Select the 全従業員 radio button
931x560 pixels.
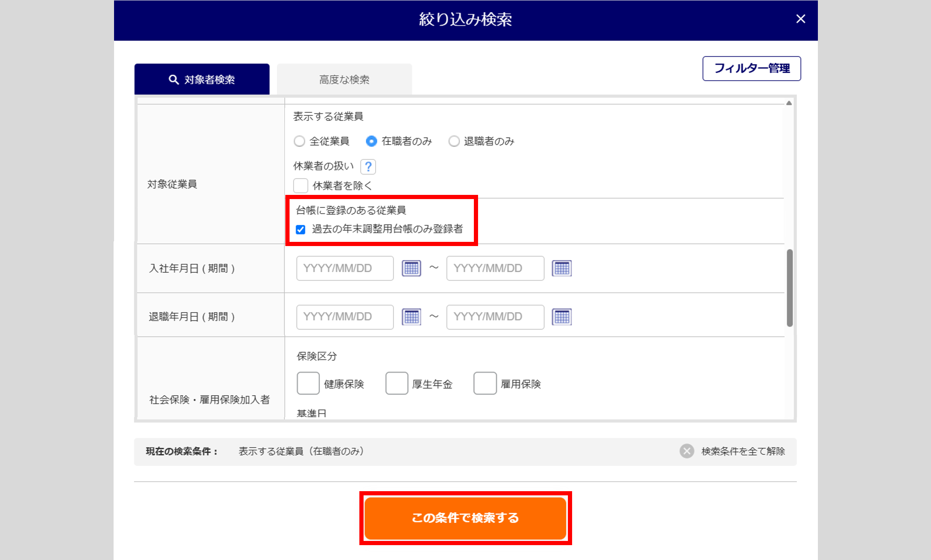click(x=299, y=141)
